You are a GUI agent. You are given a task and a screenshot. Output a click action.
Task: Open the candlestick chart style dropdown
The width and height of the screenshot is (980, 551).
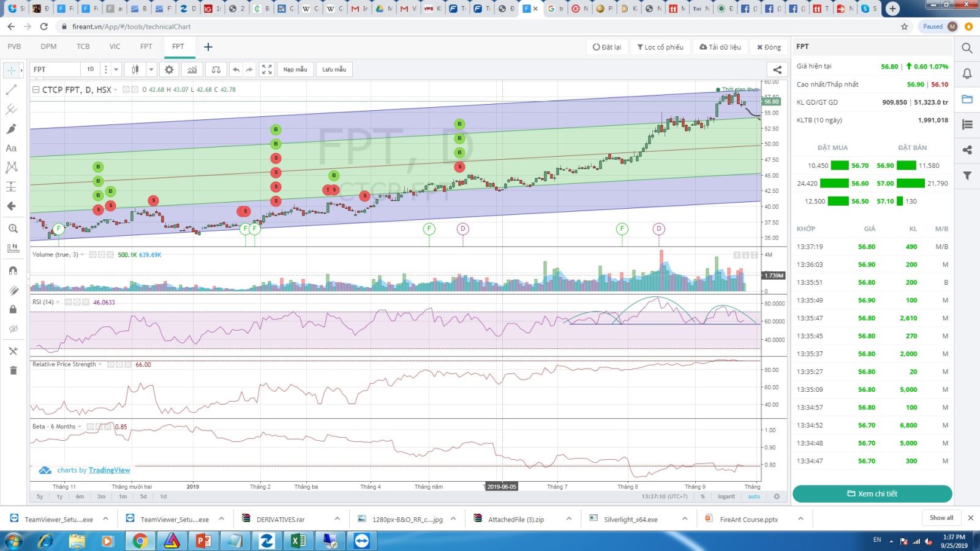(x=151, y=69)
